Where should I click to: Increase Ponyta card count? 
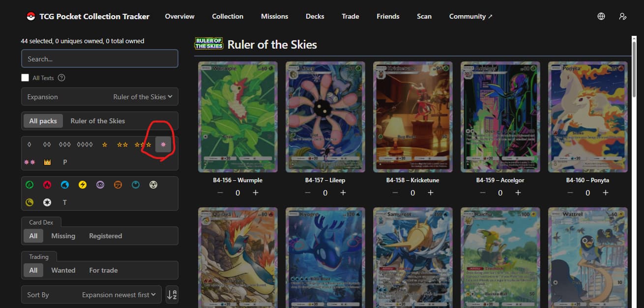click(606, 193)
